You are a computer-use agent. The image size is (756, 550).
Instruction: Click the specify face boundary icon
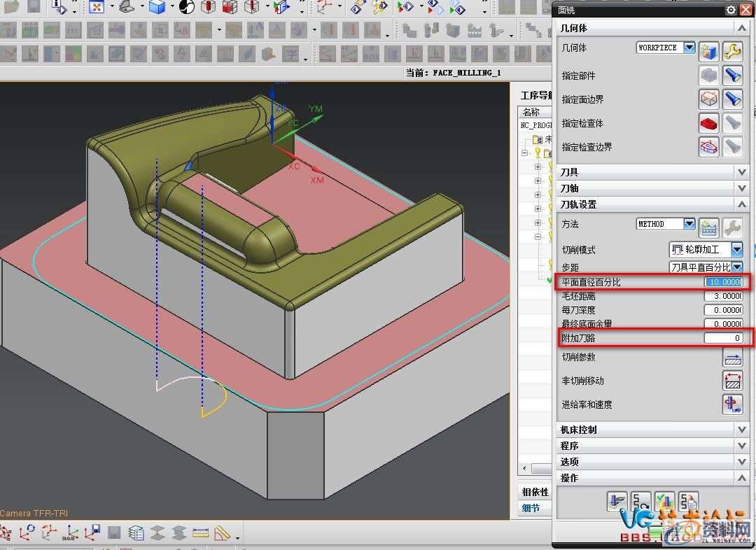tap(708, 99)
